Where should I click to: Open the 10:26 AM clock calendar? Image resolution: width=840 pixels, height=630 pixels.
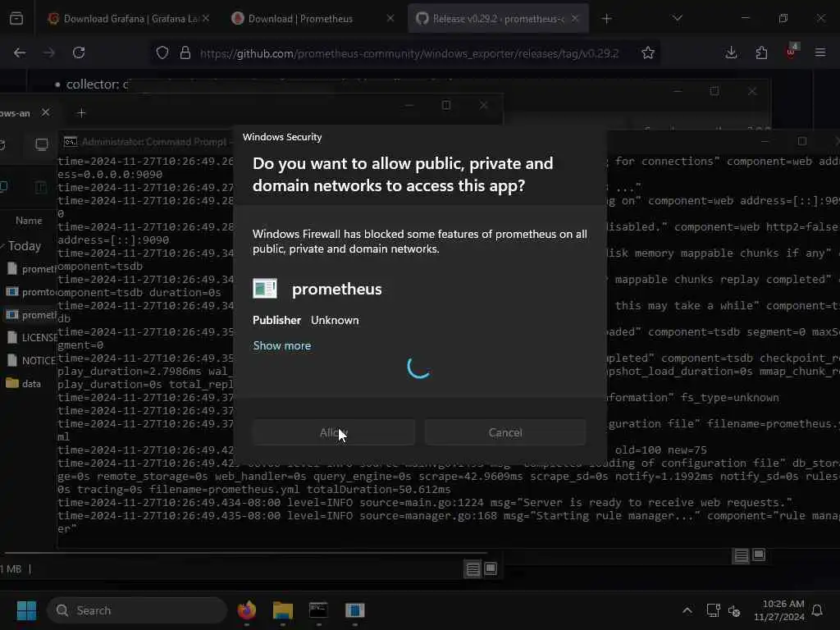[x=778, y=610]
